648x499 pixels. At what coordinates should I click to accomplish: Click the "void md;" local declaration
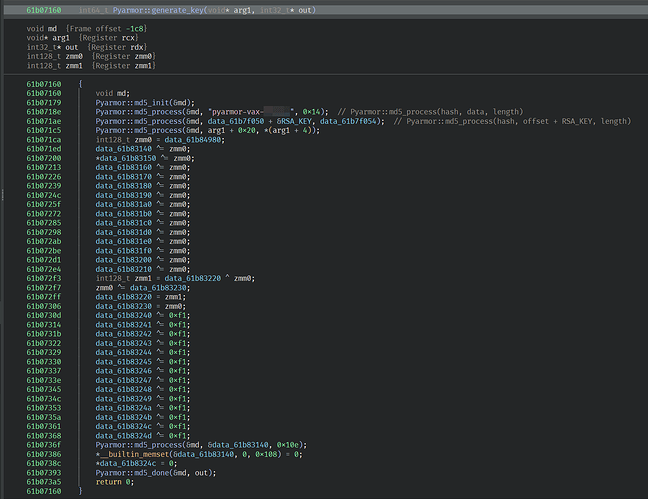(113, 93)
